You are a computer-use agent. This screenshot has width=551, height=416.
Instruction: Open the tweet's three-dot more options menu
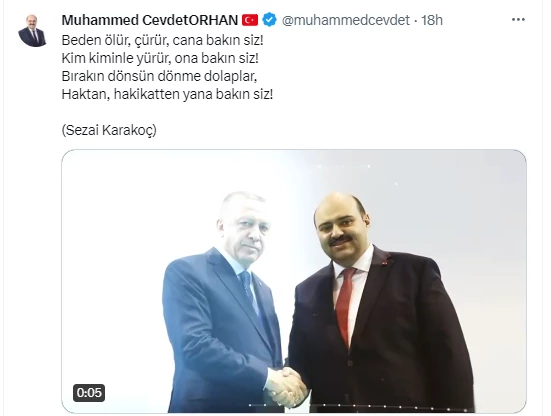coord(518,20)
